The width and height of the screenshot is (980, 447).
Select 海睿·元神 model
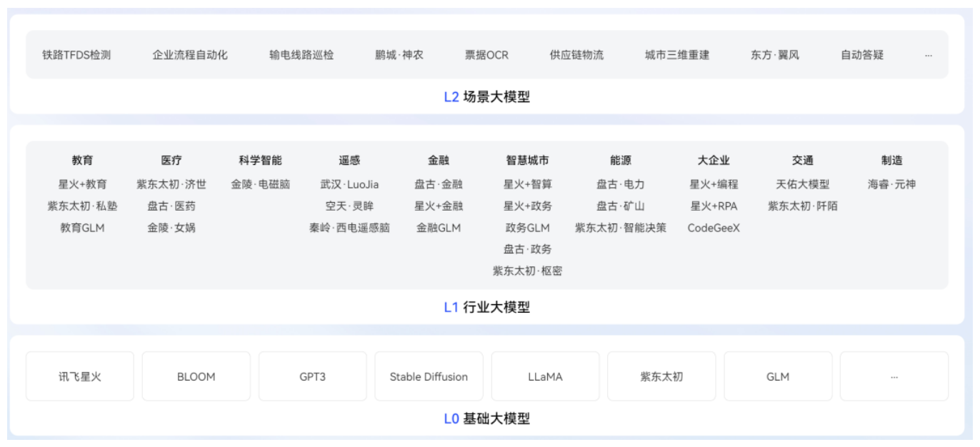pyautogui.click(x=892, y=184)
